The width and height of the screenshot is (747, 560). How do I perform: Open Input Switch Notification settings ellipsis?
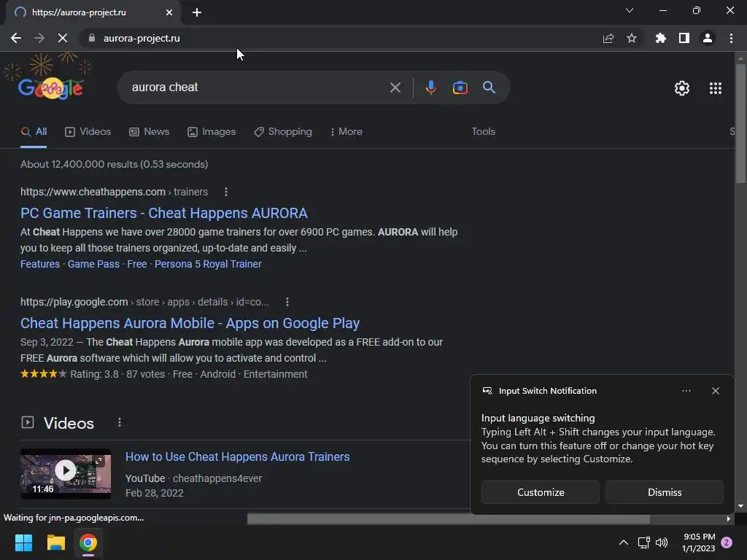tap(686, 391)
